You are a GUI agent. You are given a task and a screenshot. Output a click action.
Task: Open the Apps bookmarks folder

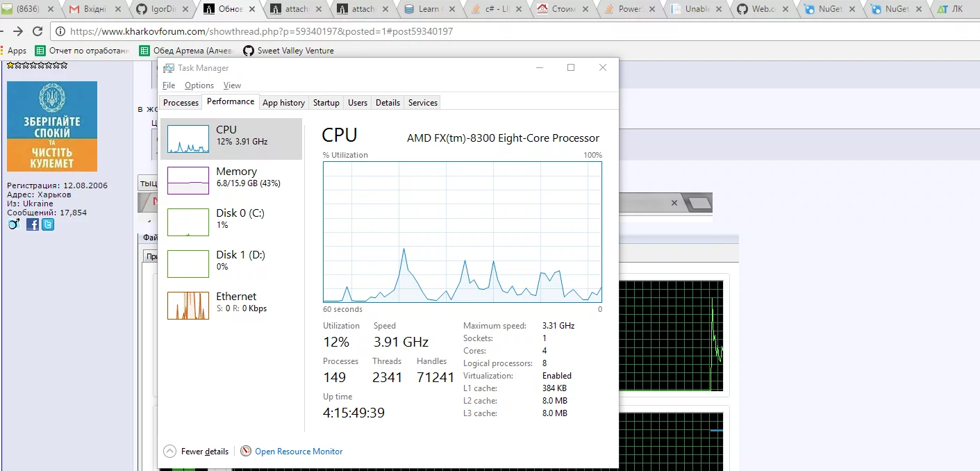coord(15,50)
